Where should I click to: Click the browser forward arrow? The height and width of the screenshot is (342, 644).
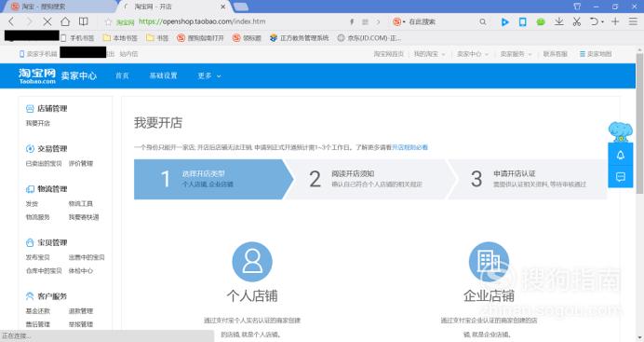coord(29,21)
